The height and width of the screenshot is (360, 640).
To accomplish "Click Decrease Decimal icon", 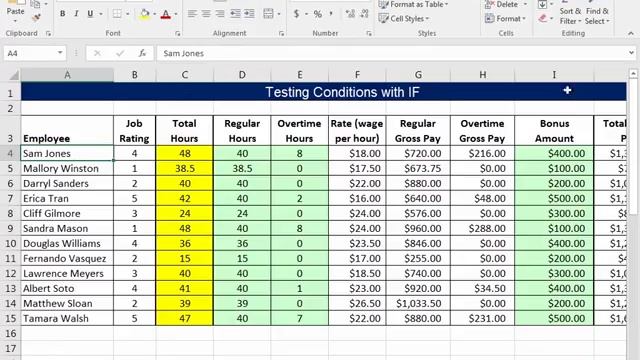I will 364,14.
